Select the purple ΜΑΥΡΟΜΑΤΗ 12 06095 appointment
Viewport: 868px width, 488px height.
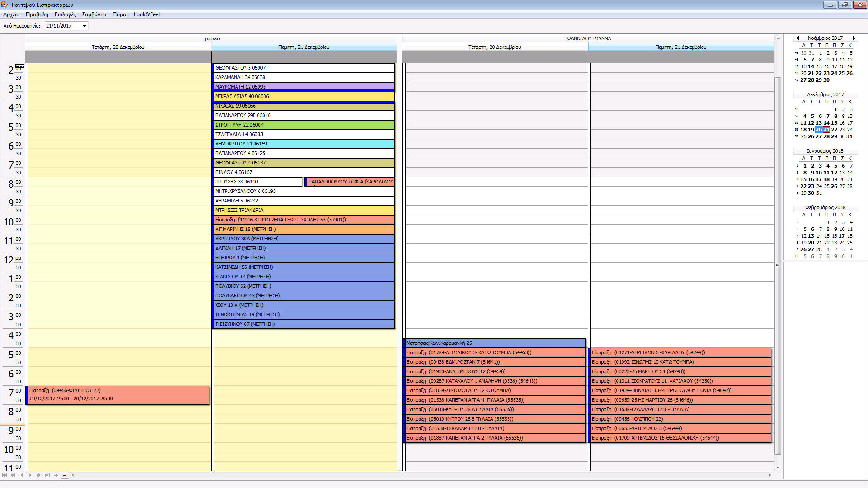click(x=304, y=87)
